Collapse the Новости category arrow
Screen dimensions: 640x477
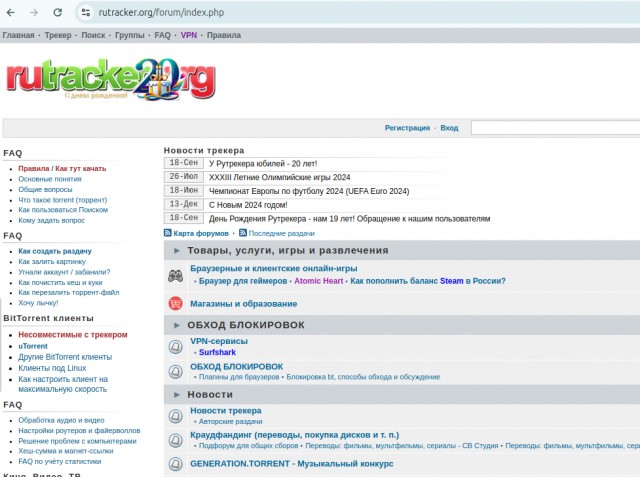tap(177, 395)
